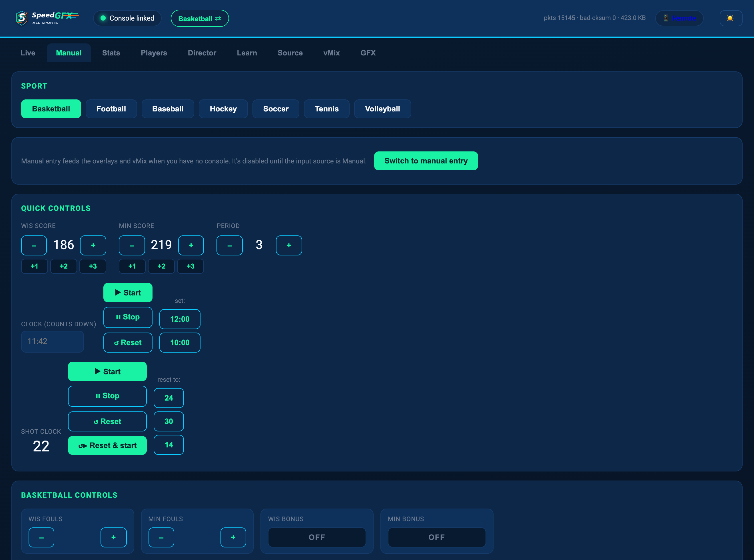Click the SpeedGFX logo
This screenshot has height=560, width=754.
tap(47, 18)
